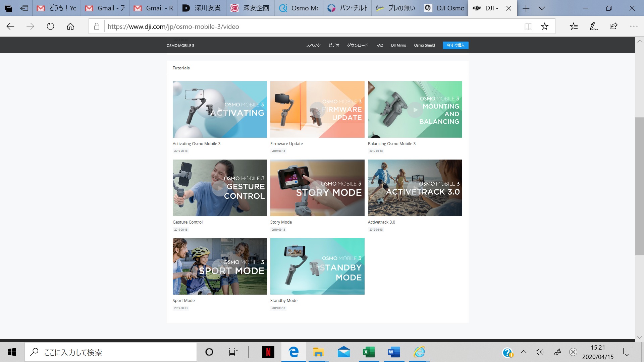
Task: Click the Standby Mode caption text
Action: pos(284,300)
